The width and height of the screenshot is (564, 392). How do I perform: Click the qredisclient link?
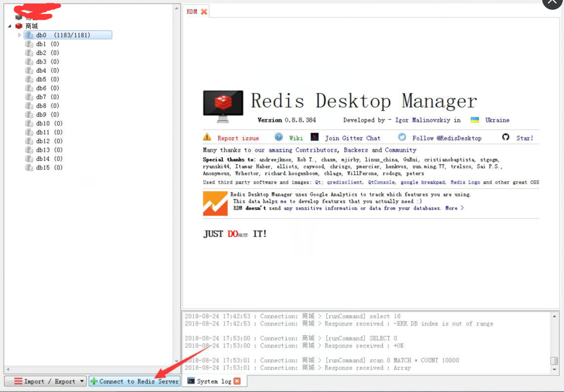click(344, 183)
